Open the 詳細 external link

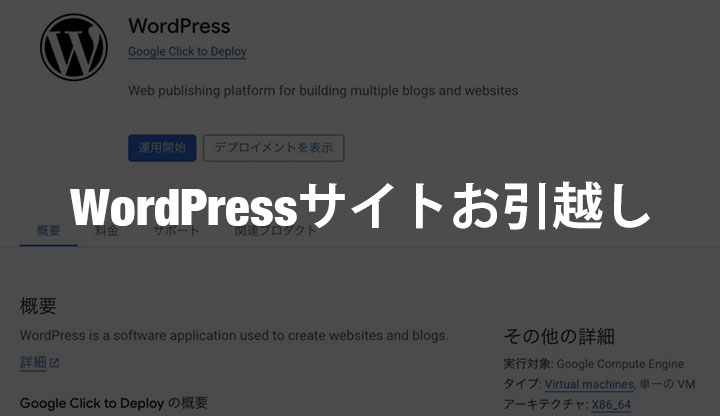point(33,363)
